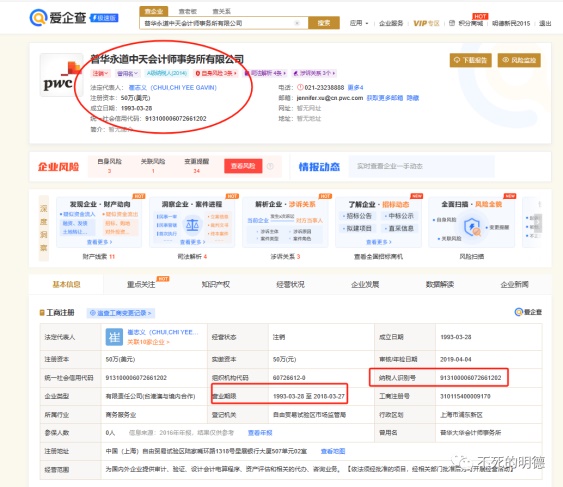This screenshot has height=487, width=563.
Task: Click the 爱企查 logo
Action: tap(58, 18)
